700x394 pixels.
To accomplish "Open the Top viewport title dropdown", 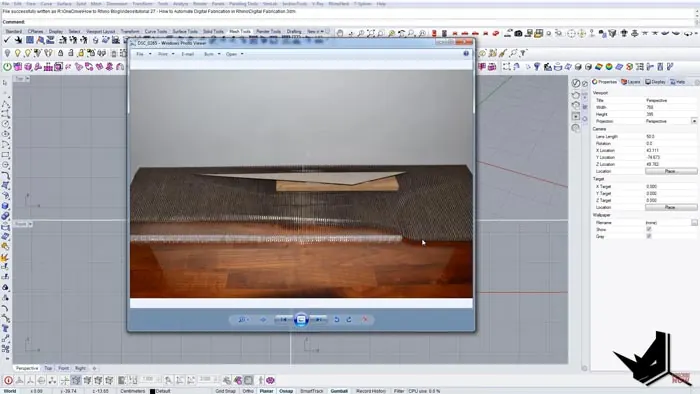I will click(x=28, y=79).
